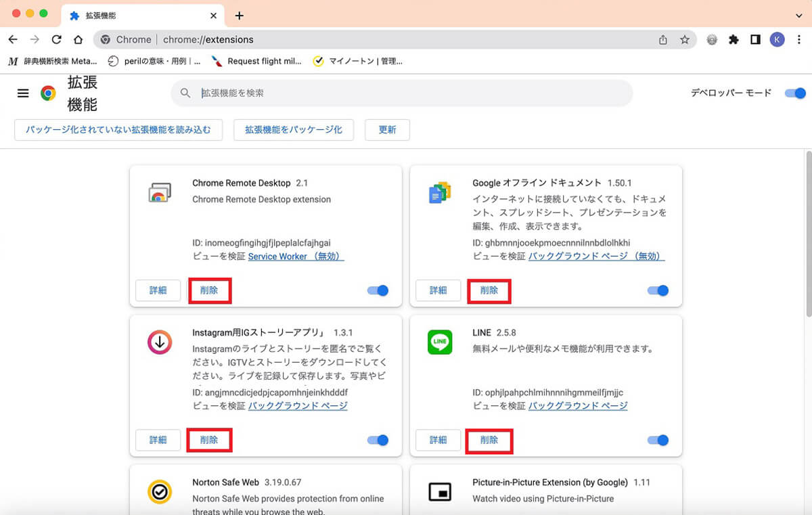Open the home page via house icon

coord(78,40)
